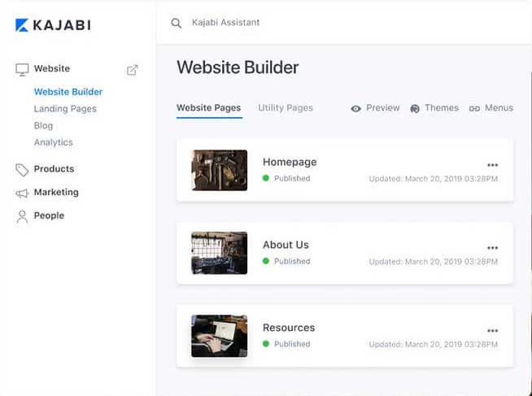This screenshot has height=396, width=532.
Task: Expand Products in sidebar
Action: (54, 169)
